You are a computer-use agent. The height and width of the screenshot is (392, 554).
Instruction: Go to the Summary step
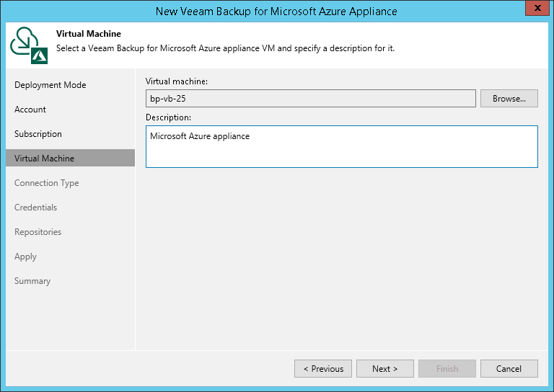tap(32, 281)
